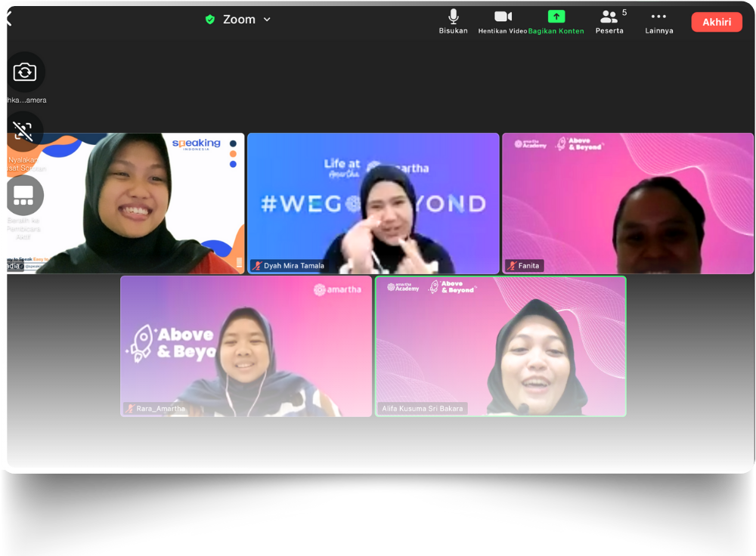Click the muted mic icon beside Rara_Amartha
Screen dimensions: 756x556
click(x=130, y=409)
